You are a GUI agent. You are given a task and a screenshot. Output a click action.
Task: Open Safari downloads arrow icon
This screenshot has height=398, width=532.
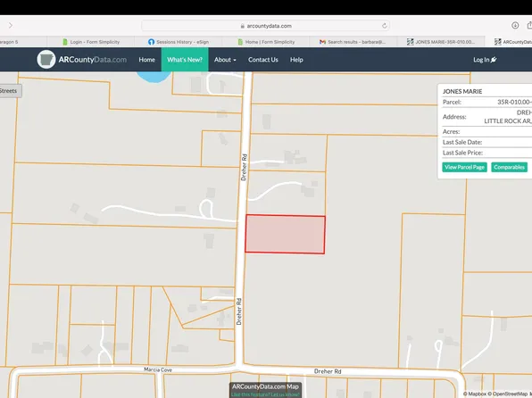pos(515,26)
